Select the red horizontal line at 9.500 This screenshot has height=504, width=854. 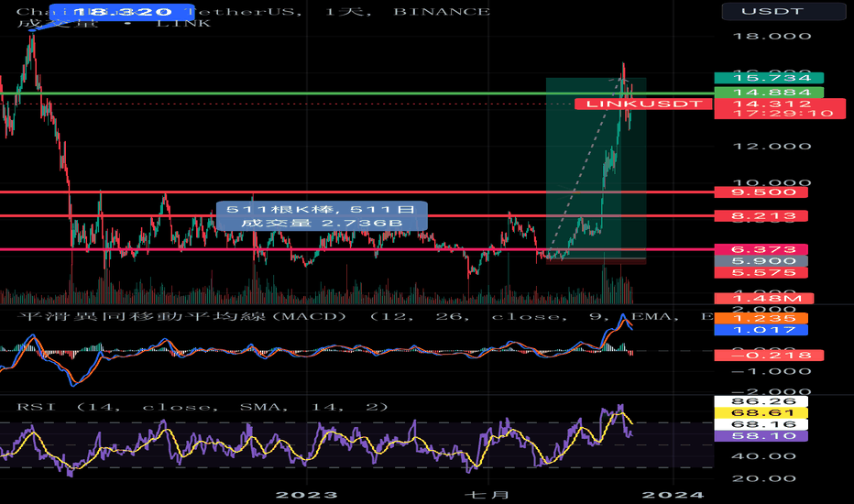(356, 192)
